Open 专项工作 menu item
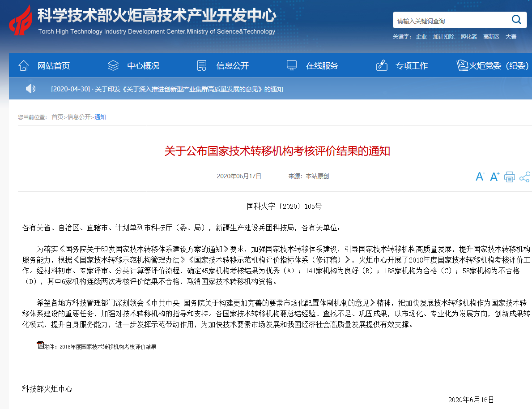This screenshot has width=532, height=409. pyautogui.click(x=412, y=65)
